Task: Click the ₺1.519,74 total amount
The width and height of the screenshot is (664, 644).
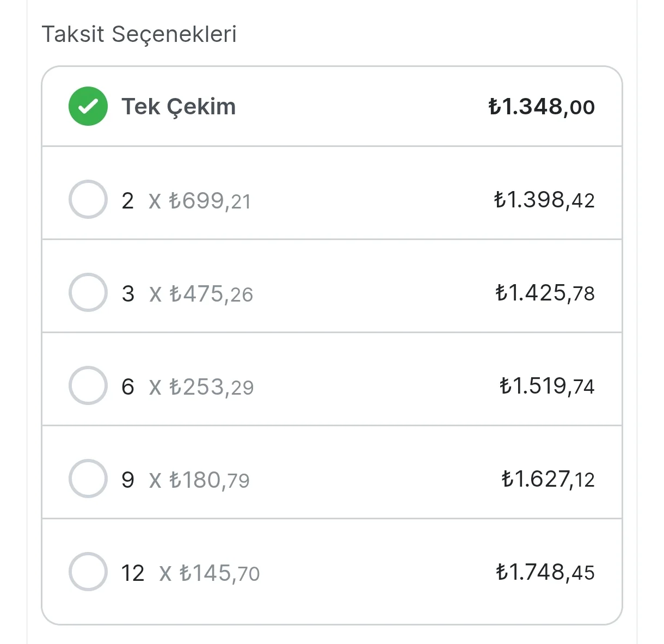Action: [x=547, y=386]
